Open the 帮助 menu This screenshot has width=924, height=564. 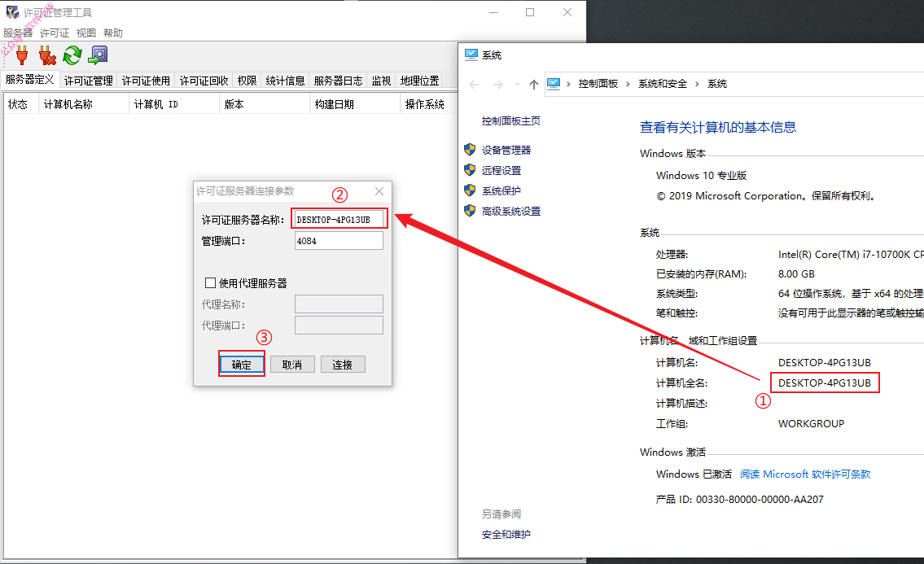(112, 33)
